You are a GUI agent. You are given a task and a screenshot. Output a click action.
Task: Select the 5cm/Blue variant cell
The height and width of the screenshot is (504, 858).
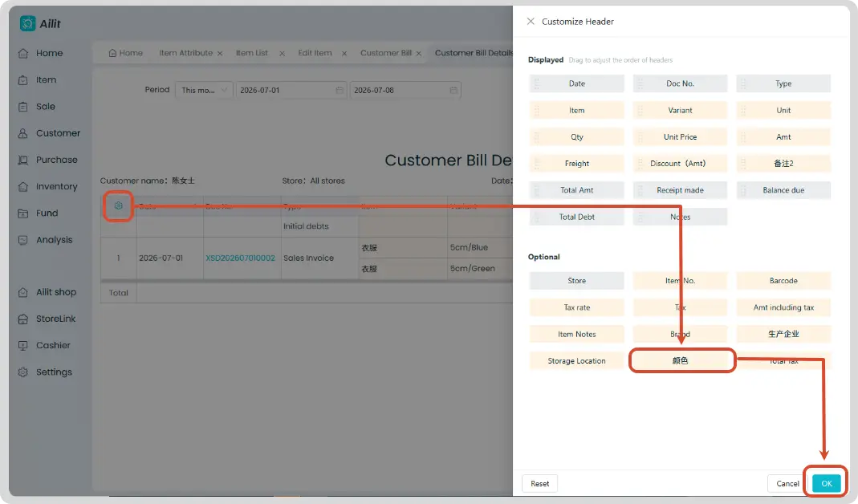point(480,247)
